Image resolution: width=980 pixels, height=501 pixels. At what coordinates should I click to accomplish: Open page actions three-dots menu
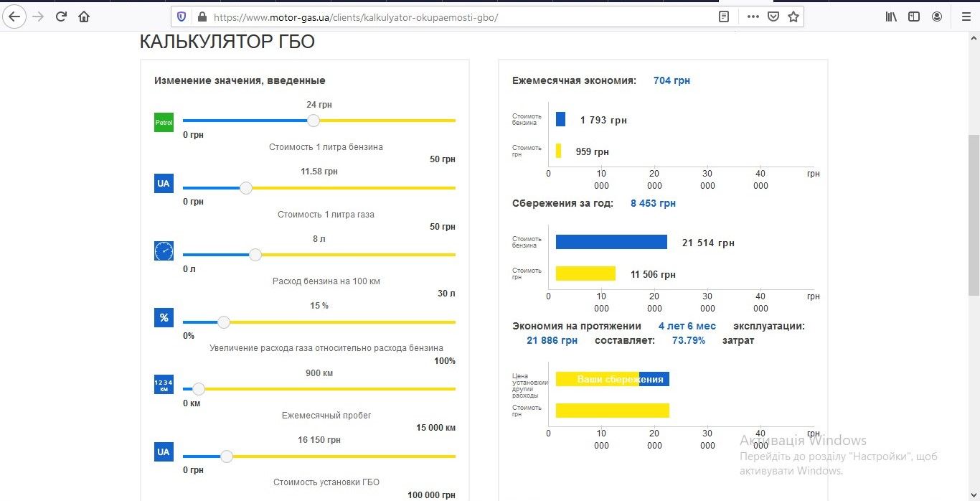[x=753, y=17]
